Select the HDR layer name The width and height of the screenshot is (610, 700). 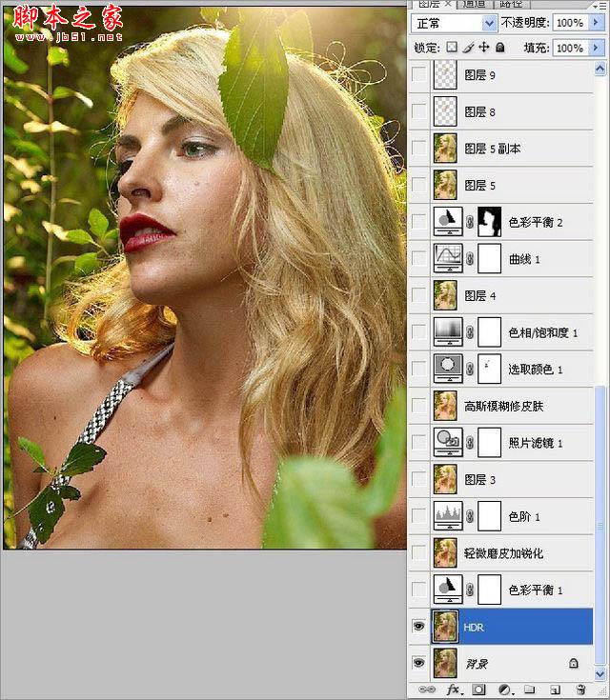(474, 628)
